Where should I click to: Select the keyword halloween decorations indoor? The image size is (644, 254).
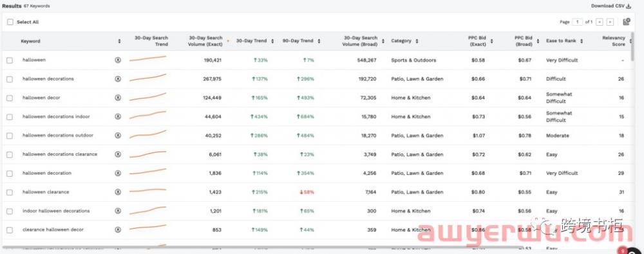[x=56, y=117]
